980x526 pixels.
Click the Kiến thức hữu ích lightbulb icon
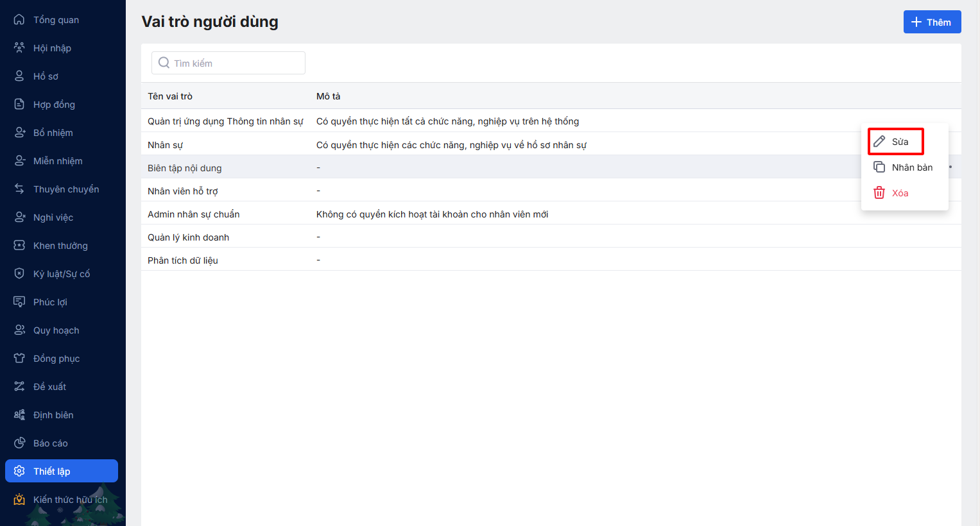point(19,500)
